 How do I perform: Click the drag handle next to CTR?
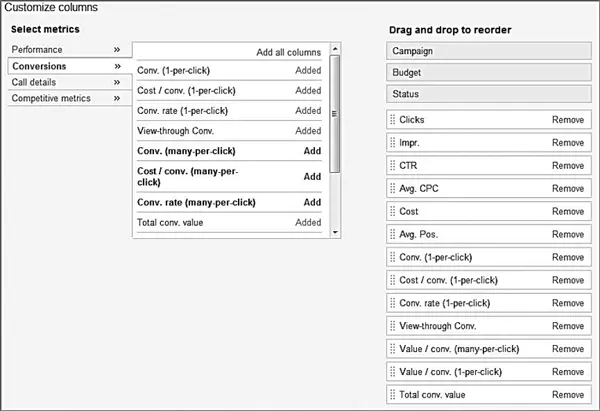393,166
